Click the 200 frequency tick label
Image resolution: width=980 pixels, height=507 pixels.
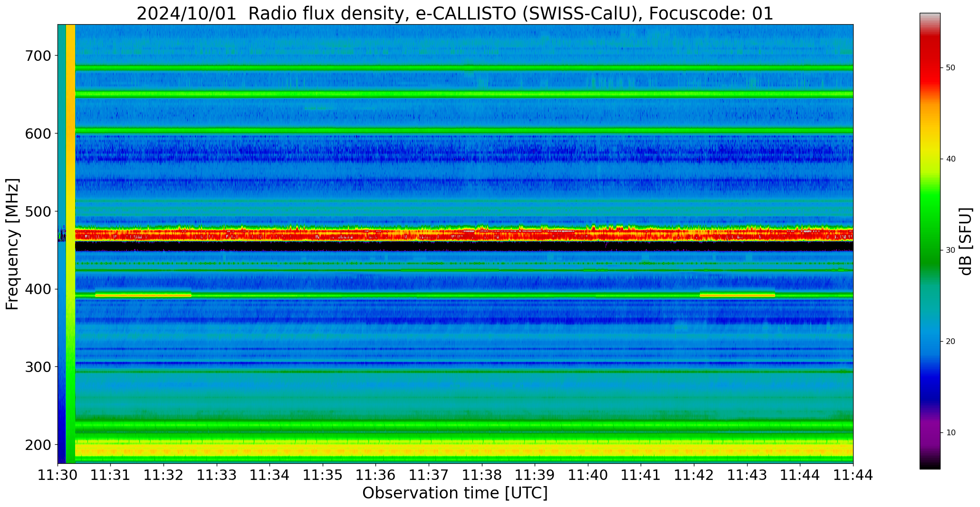[x=37, y=445]
